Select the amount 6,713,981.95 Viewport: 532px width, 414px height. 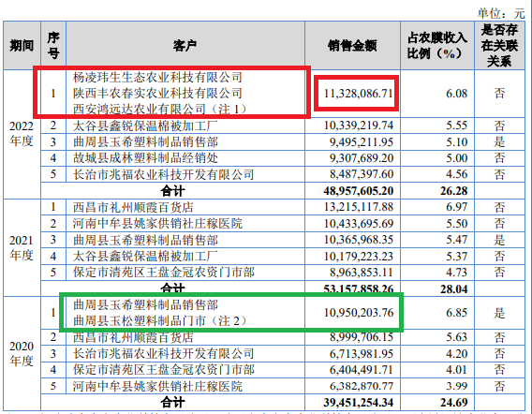[x=362, y=354]
